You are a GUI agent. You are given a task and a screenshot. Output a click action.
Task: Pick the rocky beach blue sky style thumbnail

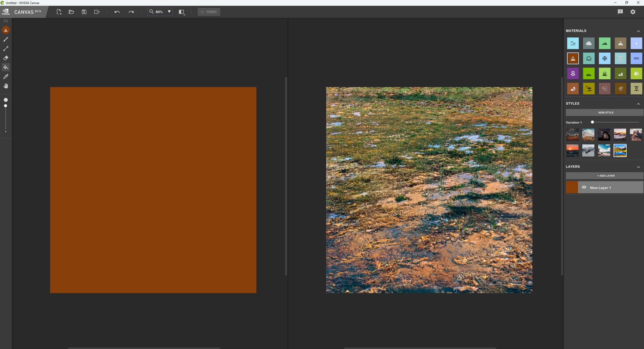point(604,150)
